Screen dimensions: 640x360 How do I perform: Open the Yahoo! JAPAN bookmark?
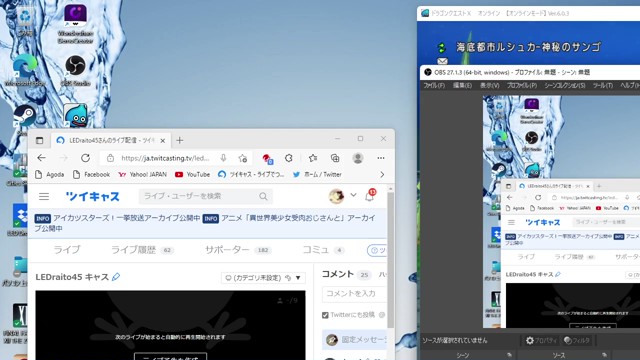coord(142,175)
